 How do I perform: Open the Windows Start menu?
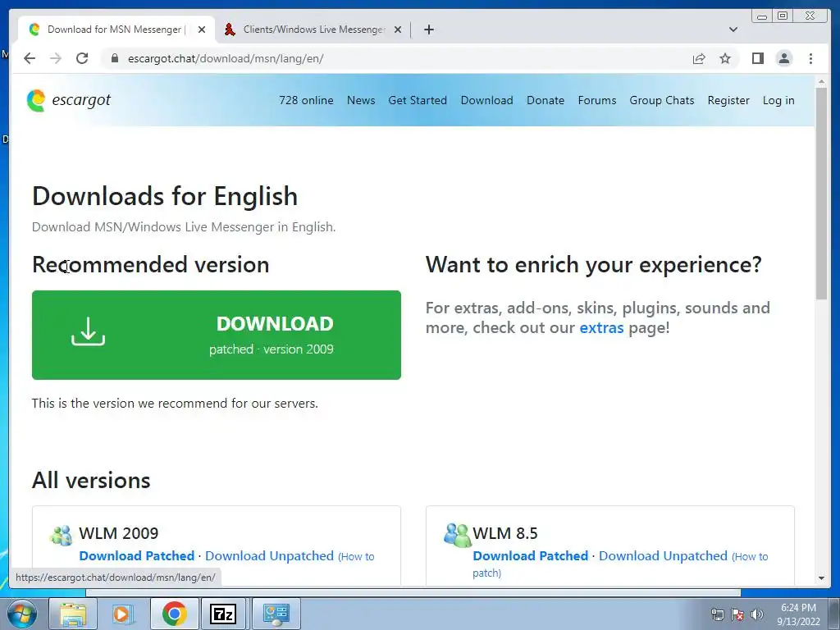(x=22, y=614)
